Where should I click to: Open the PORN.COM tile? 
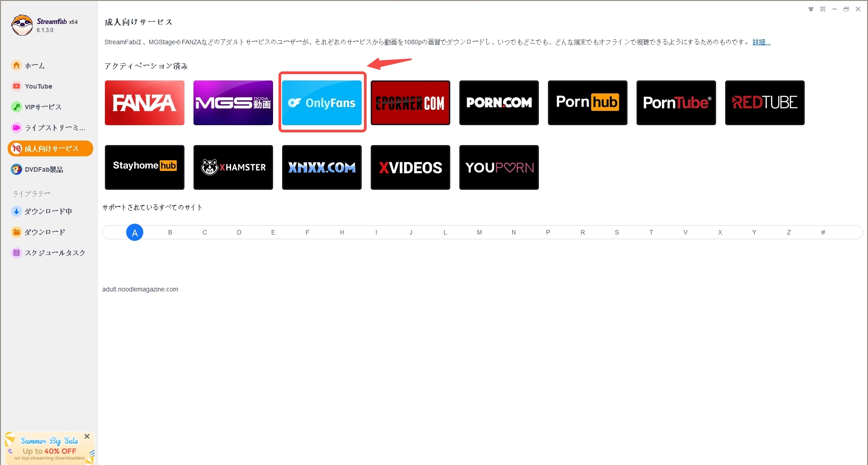[499, 103]
